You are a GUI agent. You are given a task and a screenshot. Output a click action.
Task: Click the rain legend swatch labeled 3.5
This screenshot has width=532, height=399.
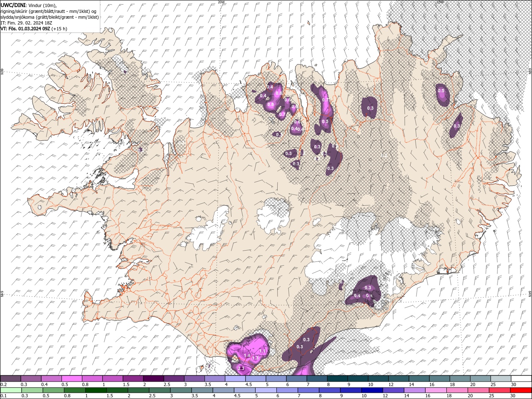pos(202,390)
